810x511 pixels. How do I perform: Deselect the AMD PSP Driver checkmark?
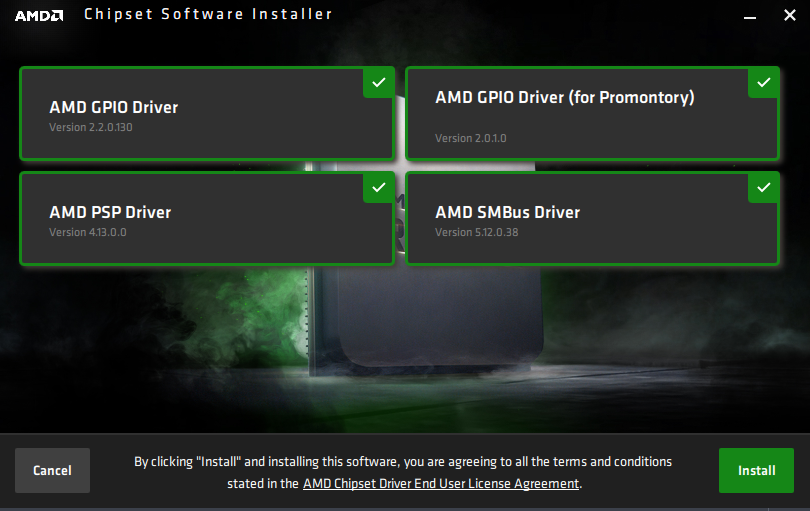point(379,188)
